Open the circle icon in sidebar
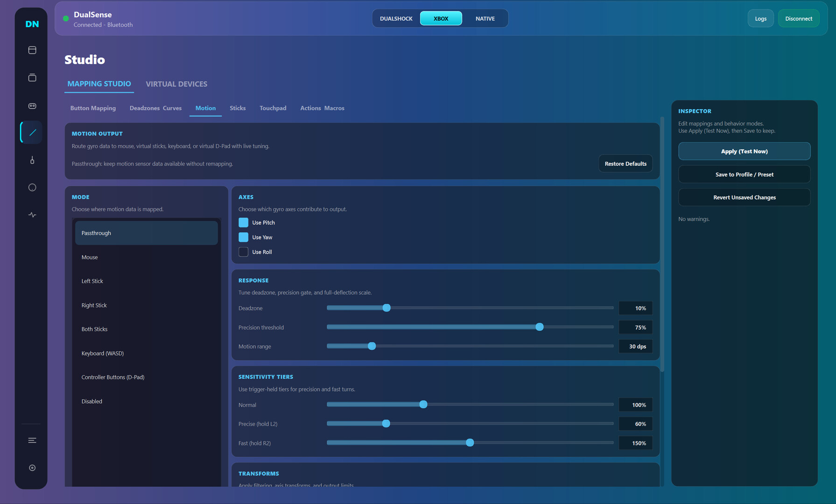 (x=32, y=188)
